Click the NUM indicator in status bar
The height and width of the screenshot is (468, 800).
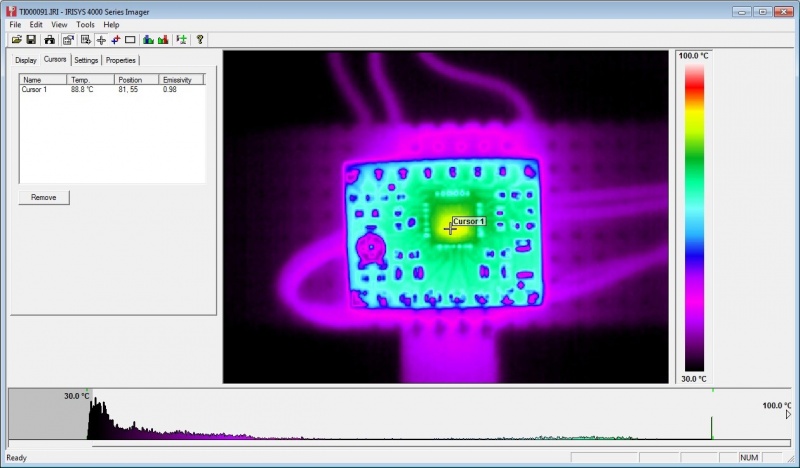[x=749, y=458]
